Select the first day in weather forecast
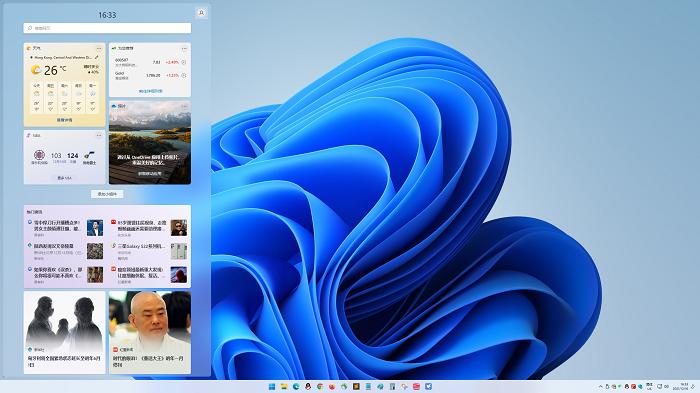The width and height of the screenshot is (700, 393). (37, 97)
